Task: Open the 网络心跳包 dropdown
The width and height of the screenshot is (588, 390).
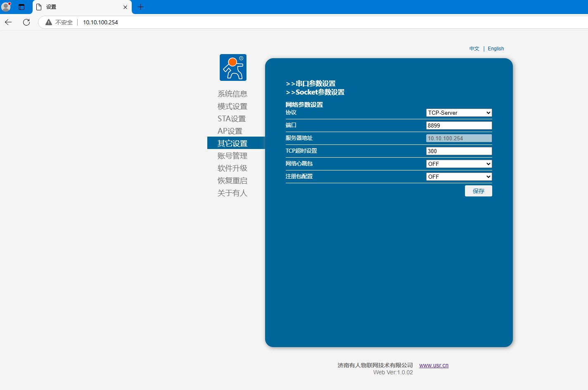Action: 459,164
